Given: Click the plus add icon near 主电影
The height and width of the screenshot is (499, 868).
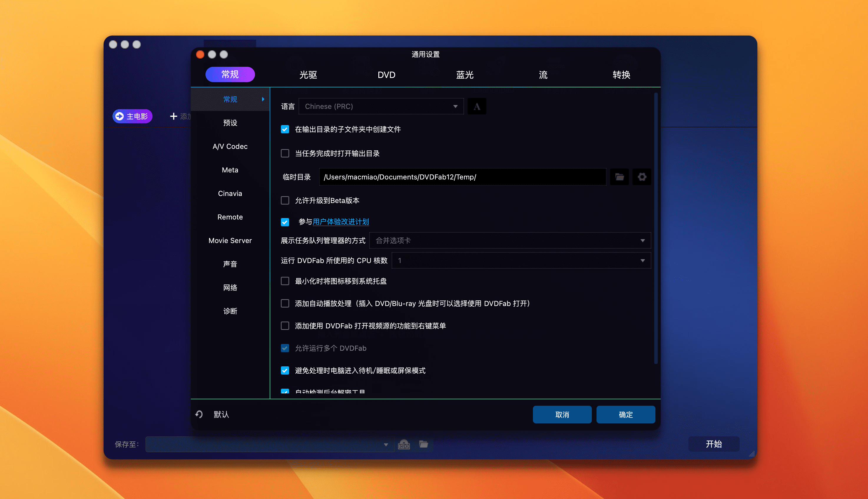Looking at the screenshot, I should point(173,117).
